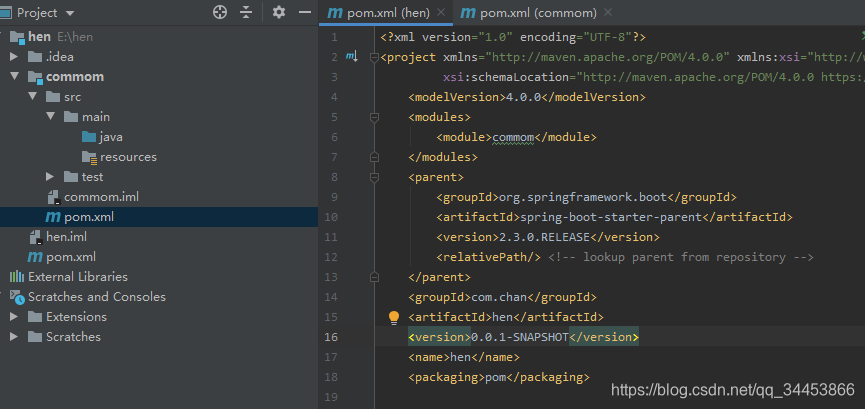Close the pom.xml (commom) tab
The height and width of the screenshot is (409, 865).
pos(607,12)
